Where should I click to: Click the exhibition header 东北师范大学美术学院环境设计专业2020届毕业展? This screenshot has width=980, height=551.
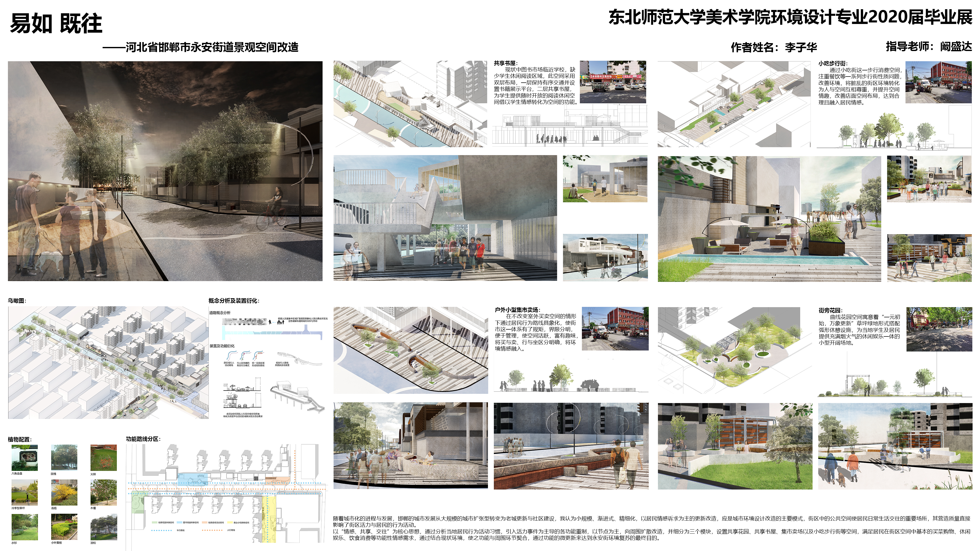point(791,18)
